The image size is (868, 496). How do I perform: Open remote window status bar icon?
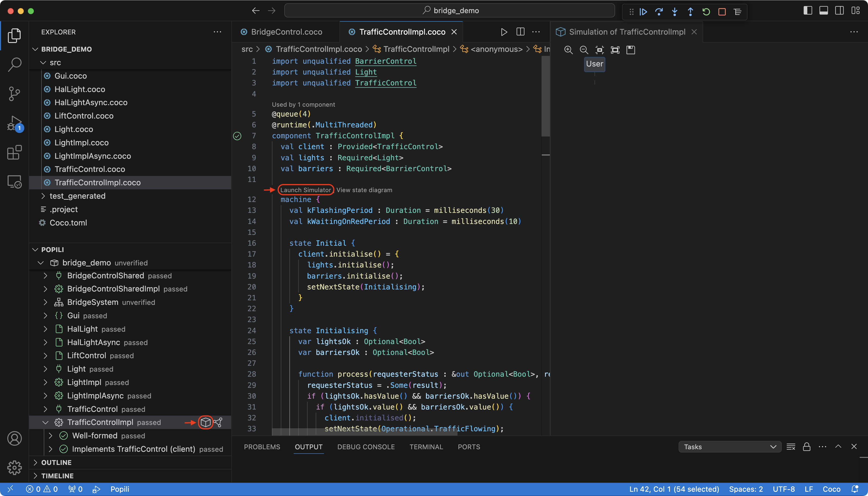10,489
